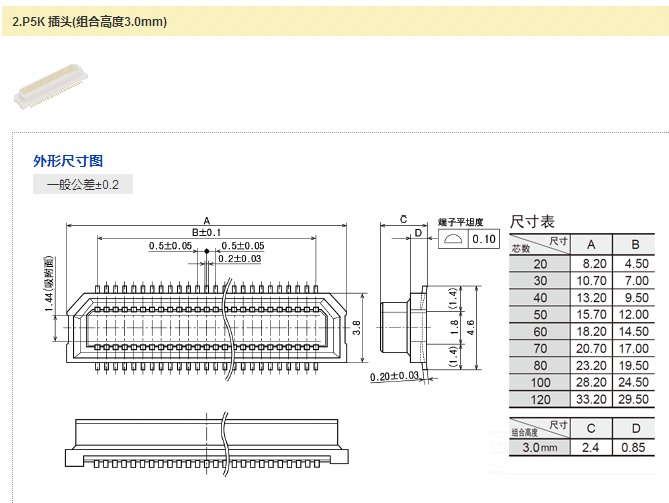Click the 0.20±0.03 dimension label
This screenshot has height=503, width=669.
[393, 377]
